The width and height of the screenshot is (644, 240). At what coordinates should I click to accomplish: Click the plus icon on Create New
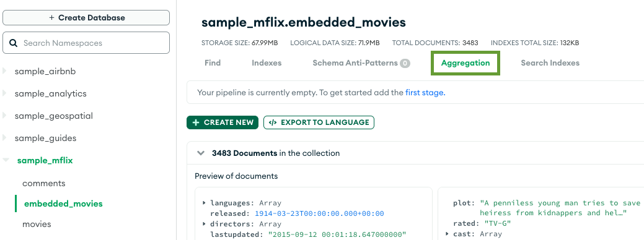click(196, 122)
